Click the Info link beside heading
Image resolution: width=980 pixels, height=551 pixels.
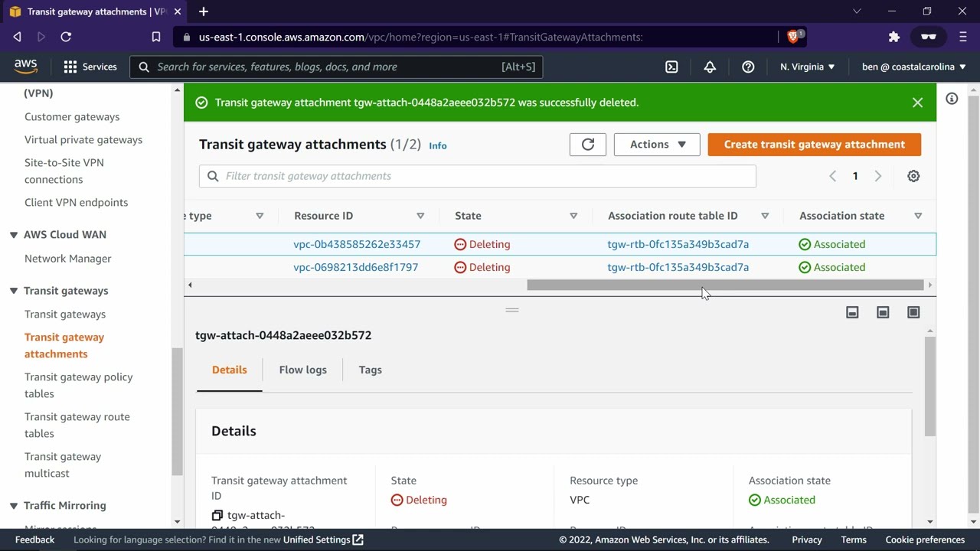[438, 145]
